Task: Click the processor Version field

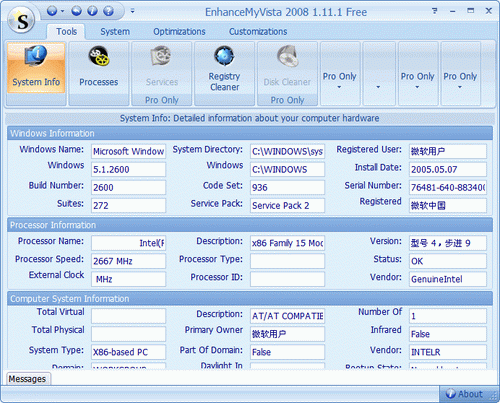Action: point(448,243)
